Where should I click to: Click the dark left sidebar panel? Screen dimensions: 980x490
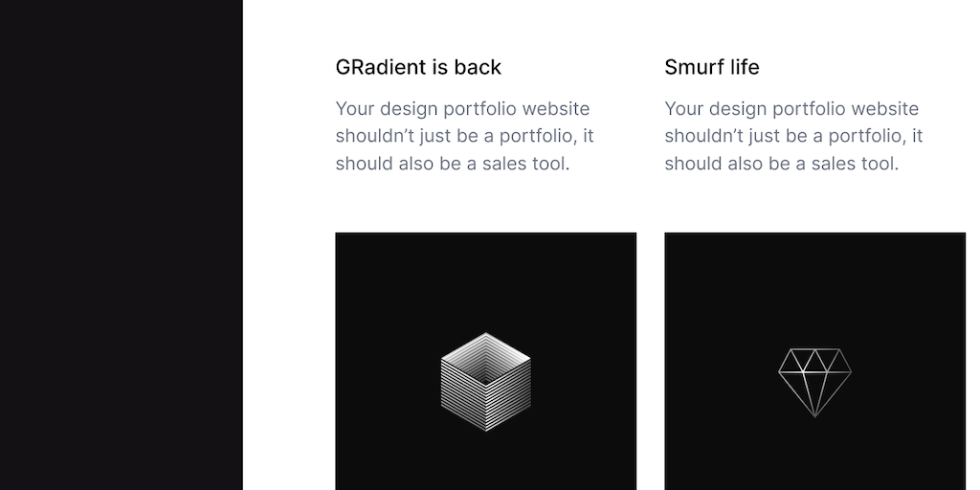(121, 245)
